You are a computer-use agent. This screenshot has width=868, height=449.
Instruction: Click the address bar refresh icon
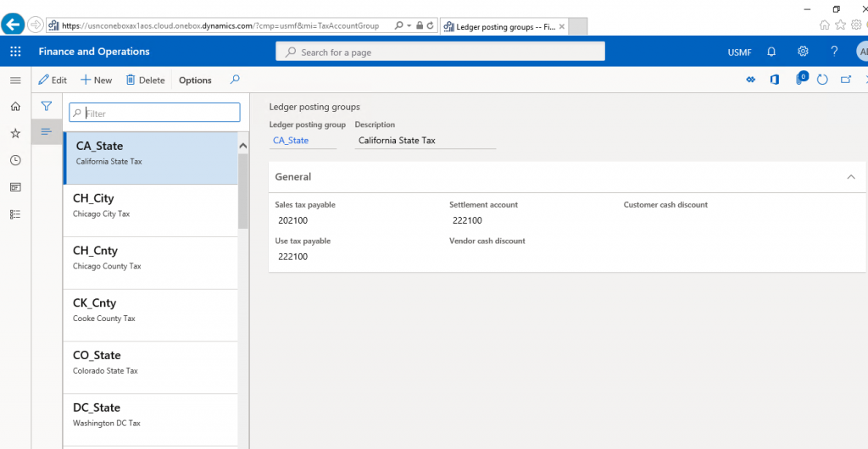[430, 25]
